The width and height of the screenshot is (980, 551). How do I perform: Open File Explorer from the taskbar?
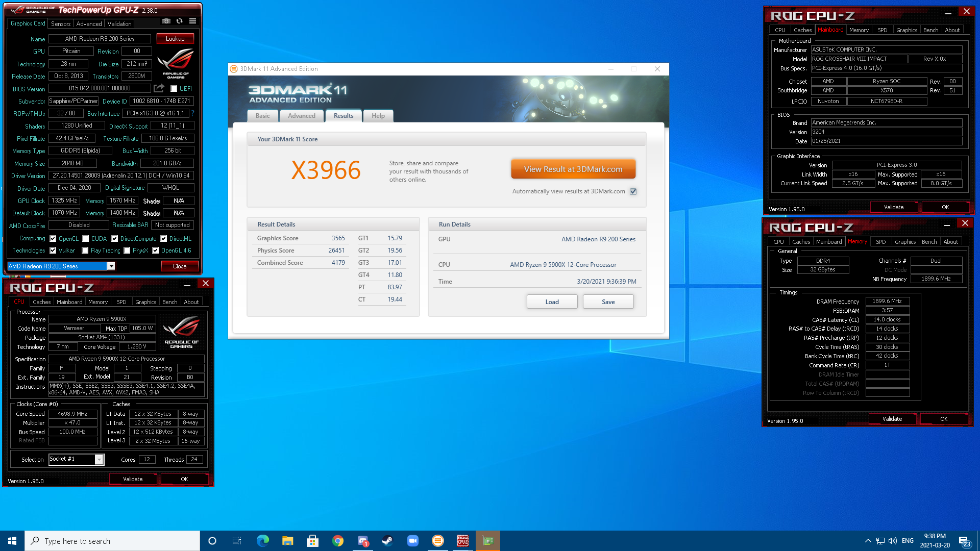pyautogui.click(x=287, y=541)
